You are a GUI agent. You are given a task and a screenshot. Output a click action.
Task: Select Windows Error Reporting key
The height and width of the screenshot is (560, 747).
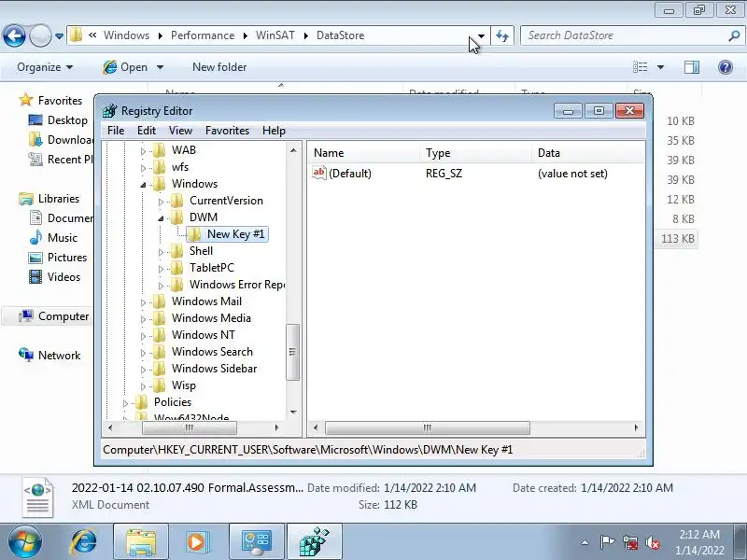(x=237, y=285)
